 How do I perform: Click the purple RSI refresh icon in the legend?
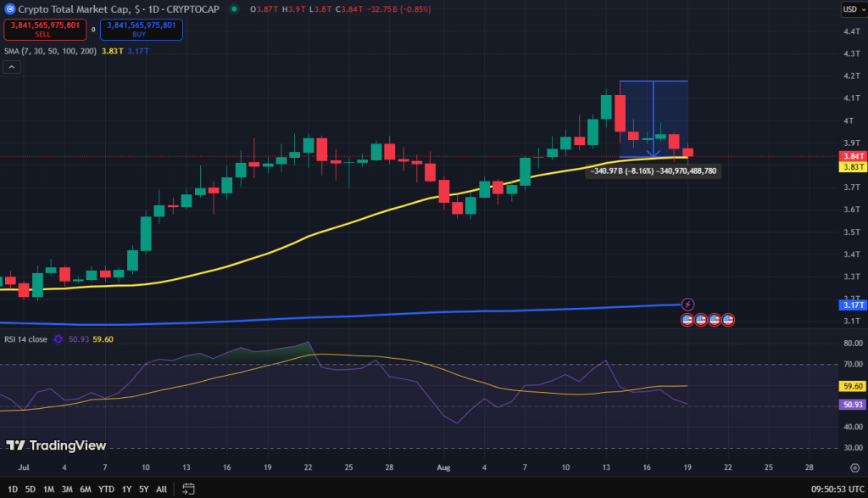tap(58, 339)
